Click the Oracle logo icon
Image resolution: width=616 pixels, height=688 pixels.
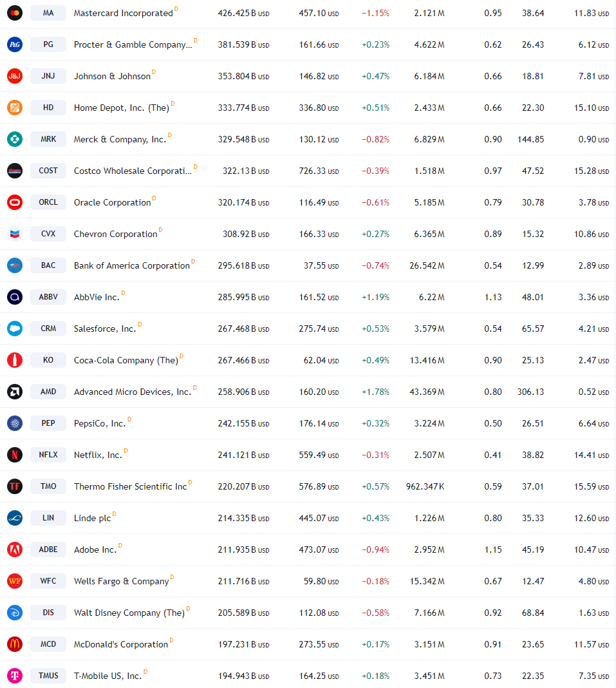15,202
